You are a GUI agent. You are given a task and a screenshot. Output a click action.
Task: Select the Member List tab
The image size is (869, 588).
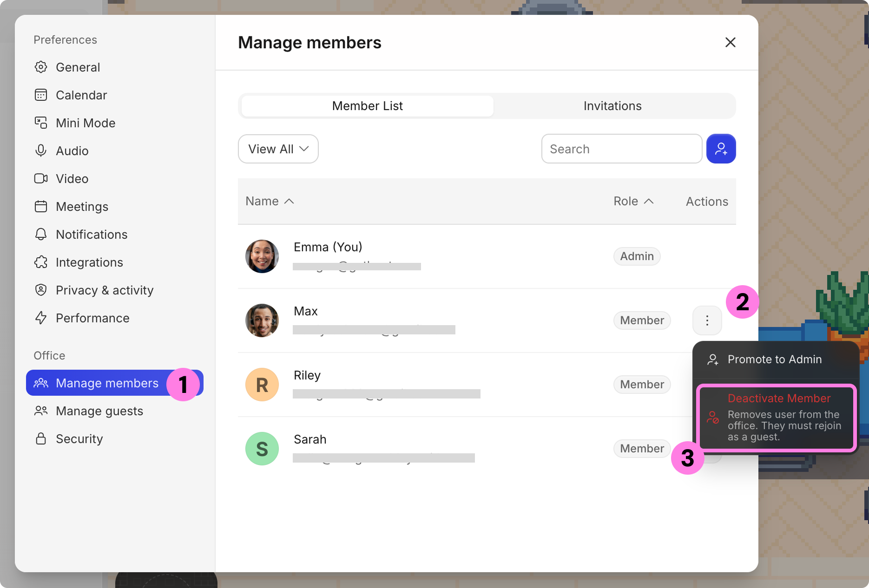click(367, 106)
